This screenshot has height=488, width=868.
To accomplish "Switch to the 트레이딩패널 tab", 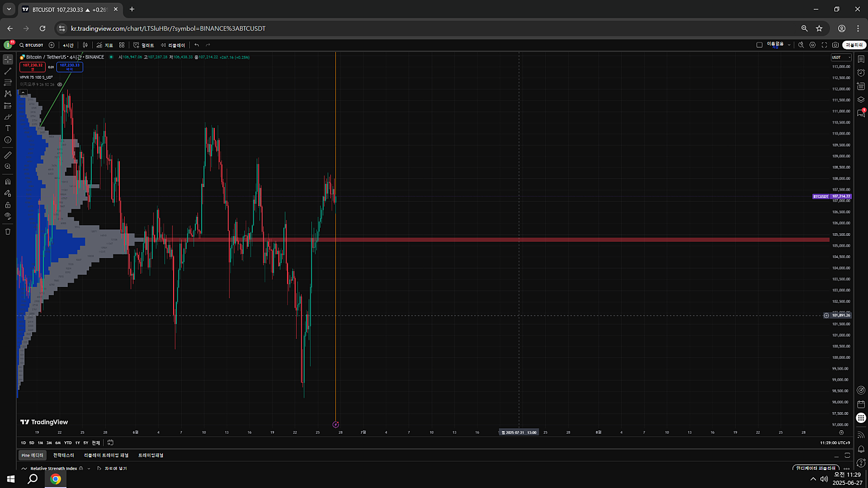I will [x=151, y=455].
